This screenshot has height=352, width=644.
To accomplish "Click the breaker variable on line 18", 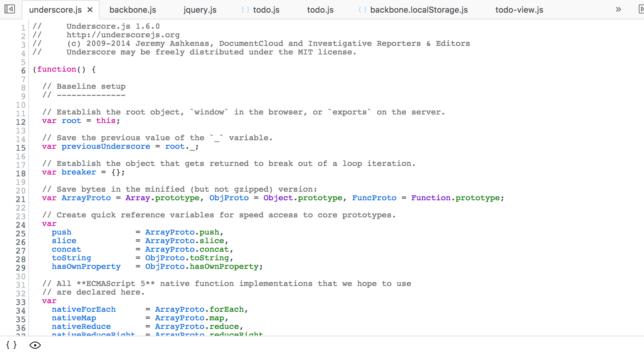I will pos(79,172).
